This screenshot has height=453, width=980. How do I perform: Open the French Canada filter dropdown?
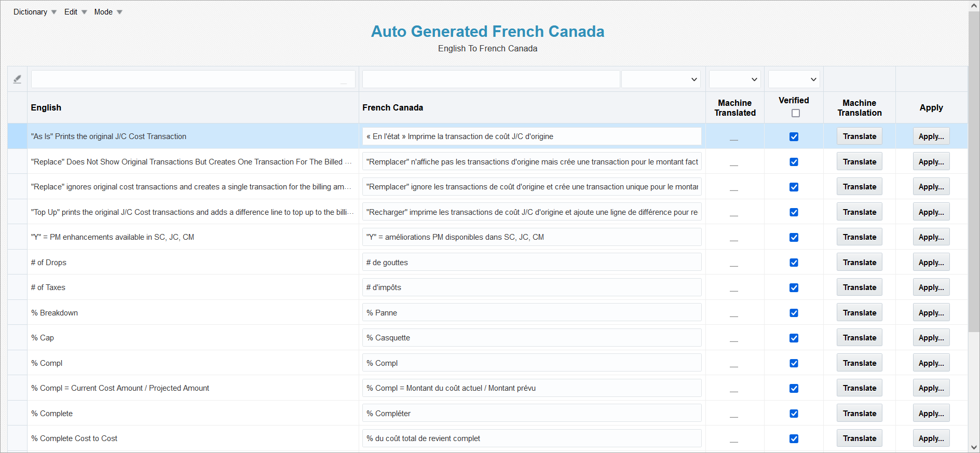661,79
